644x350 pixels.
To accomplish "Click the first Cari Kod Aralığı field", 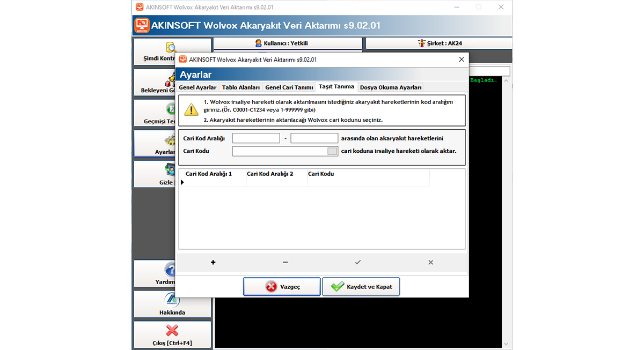I will [256, 138].
